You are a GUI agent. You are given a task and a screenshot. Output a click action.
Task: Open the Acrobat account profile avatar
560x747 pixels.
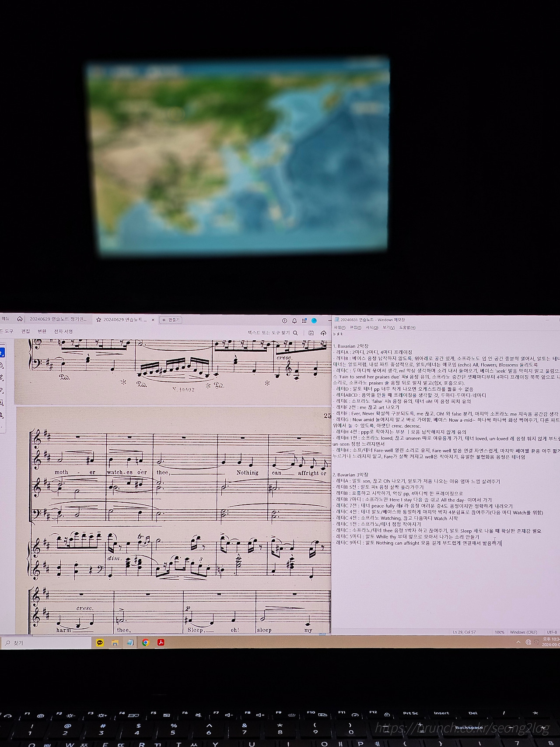pos(314,321)
